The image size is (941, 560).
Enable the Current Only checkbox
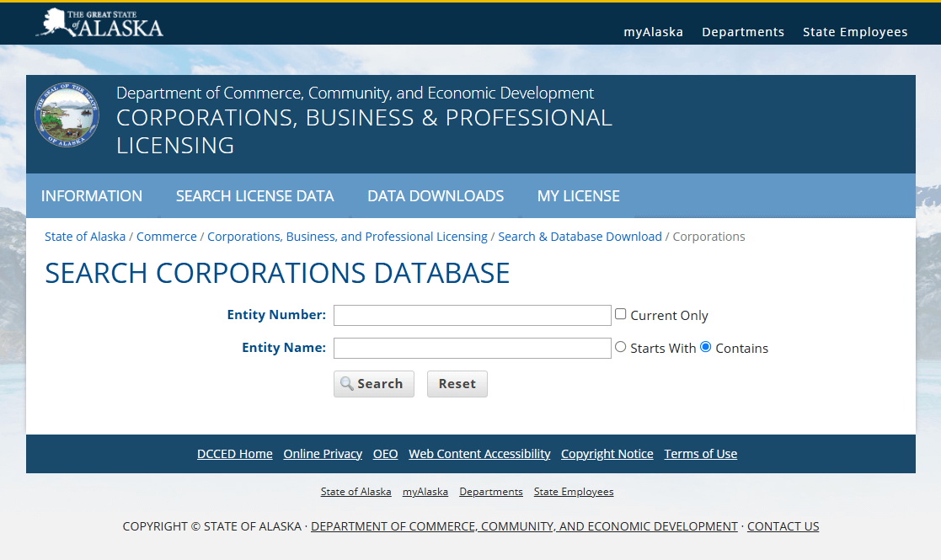click(x=621, y=314)
